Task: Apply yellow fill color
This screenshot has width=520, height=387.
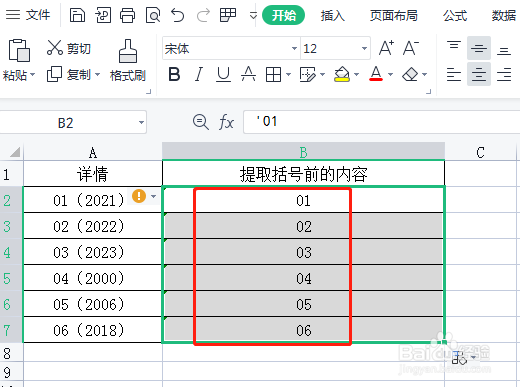Action: pyautogui.click(x=342, y=74)
